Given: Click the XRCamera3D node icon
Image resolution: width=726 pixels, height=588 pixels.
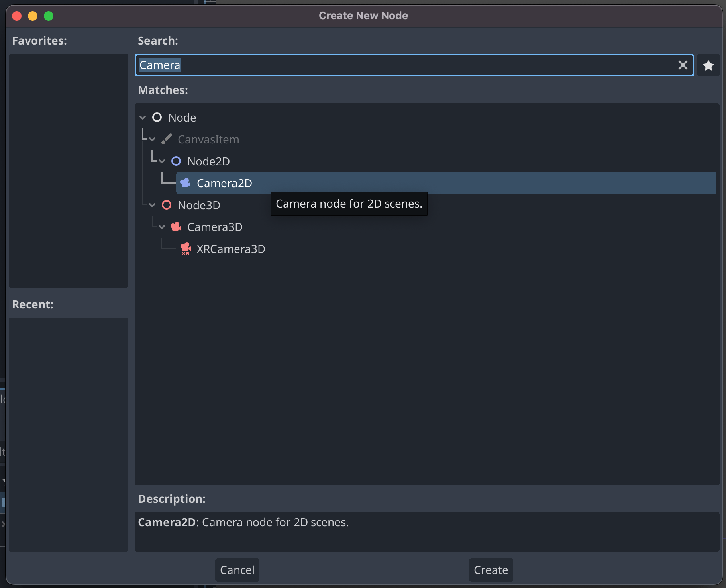Looking at the screenshot, I should [185, 249].
